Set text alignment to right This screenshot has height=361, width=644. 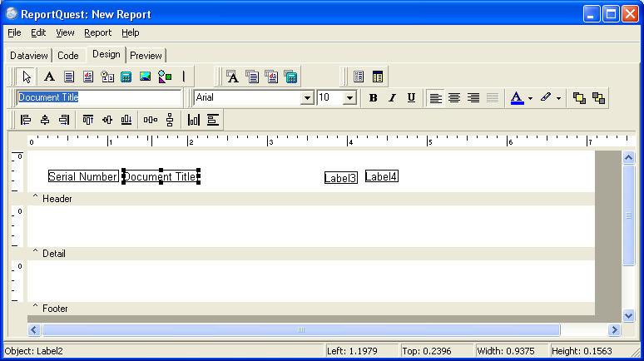point(473,98)
